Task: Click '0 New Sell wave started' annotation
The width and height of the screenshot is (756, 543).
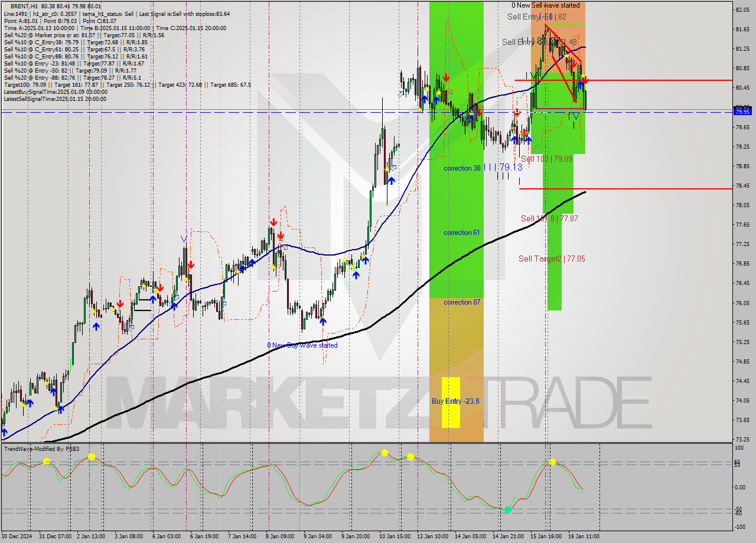Action: tap(546, 5)
